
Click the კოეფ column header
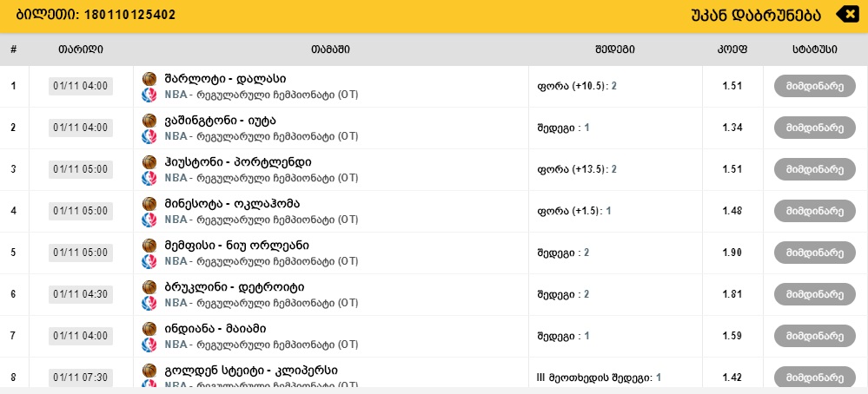pyautogui.click(x=732, y=49)
